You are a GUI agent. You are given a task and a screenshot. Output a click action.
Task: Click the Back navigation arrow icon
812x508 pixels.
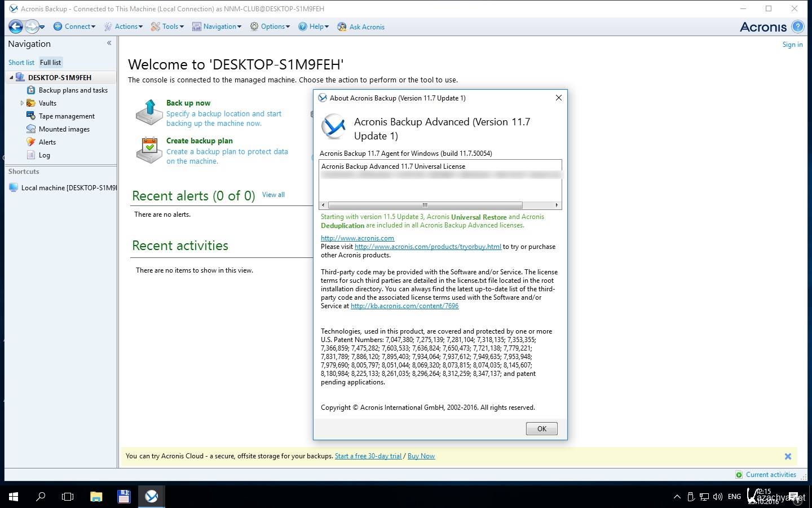[16, 27]
